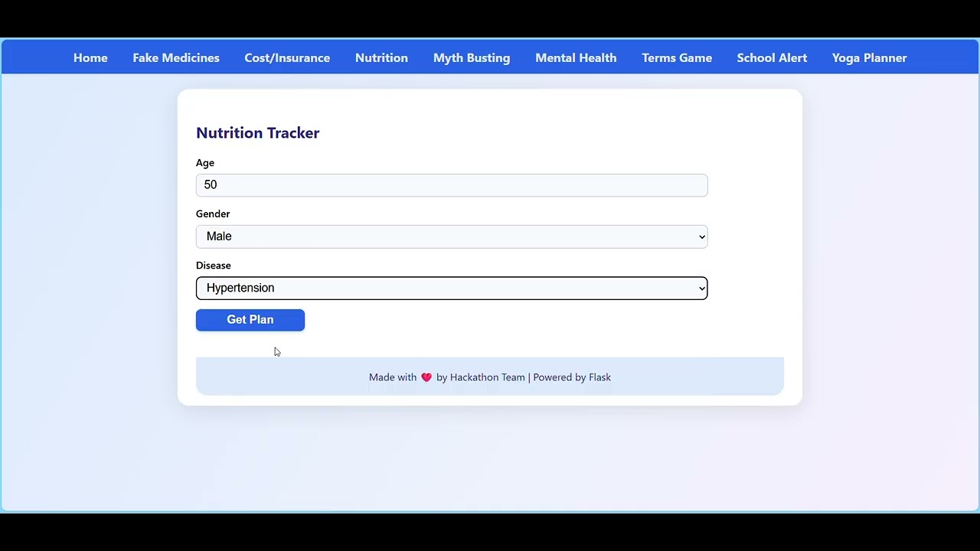Click the Gender field label
Image resolution: width=980 pixels, height=551 pixels.
[213, 214]
